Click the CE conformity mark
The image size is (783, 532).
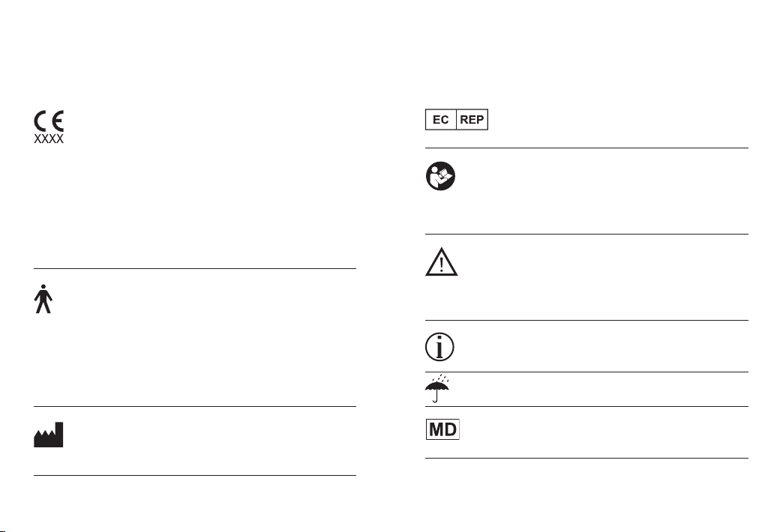(x=49, y=121)
